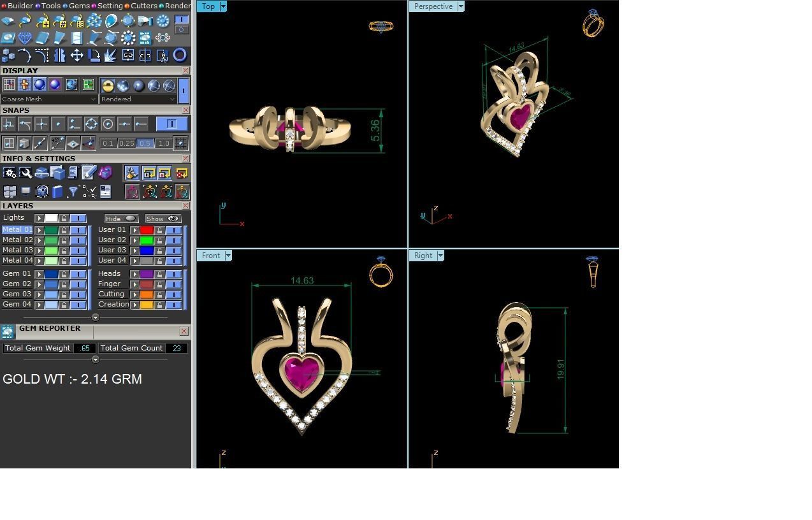Open the gears settings icon
812x520 pixels.
click(10, 173)
